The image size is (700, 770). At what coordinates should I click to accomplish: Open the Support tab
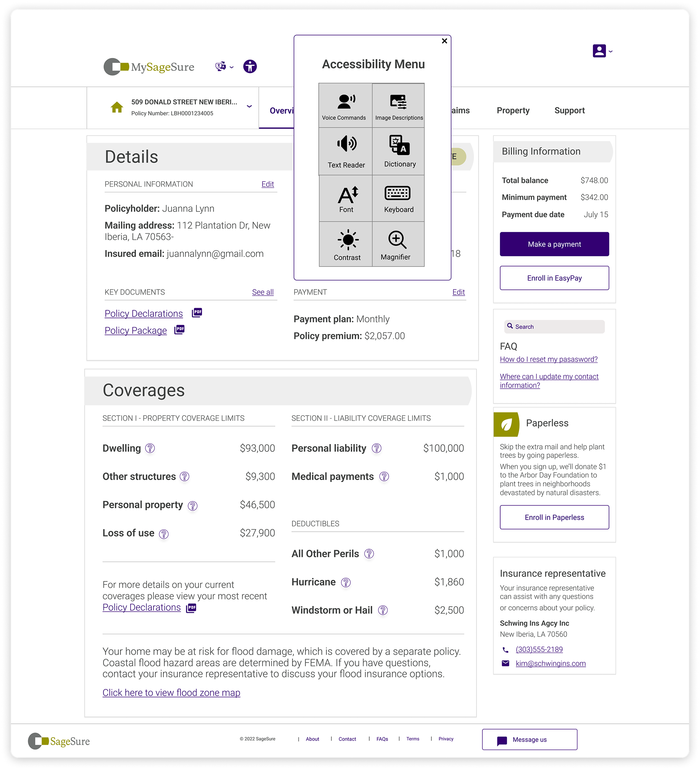(569, 110)
